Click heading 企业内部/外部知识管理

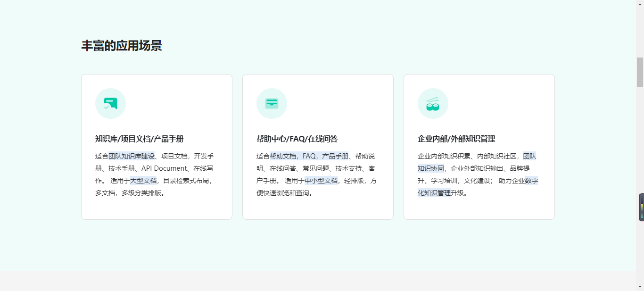[x=456, y=139]
